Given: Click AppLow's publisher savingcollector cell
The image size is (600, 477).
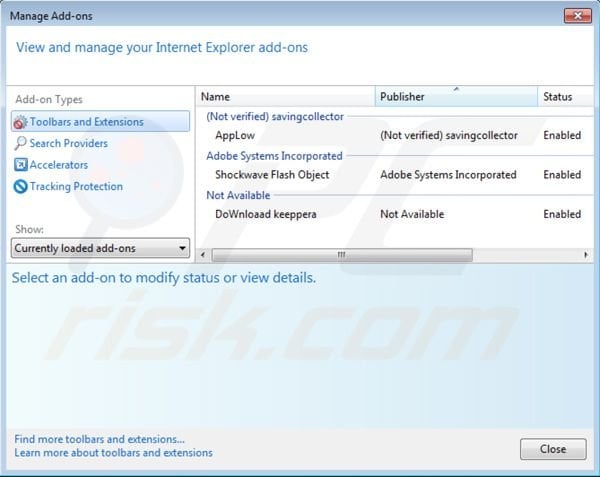Looking at the screenshot, I should coord(449,135).
